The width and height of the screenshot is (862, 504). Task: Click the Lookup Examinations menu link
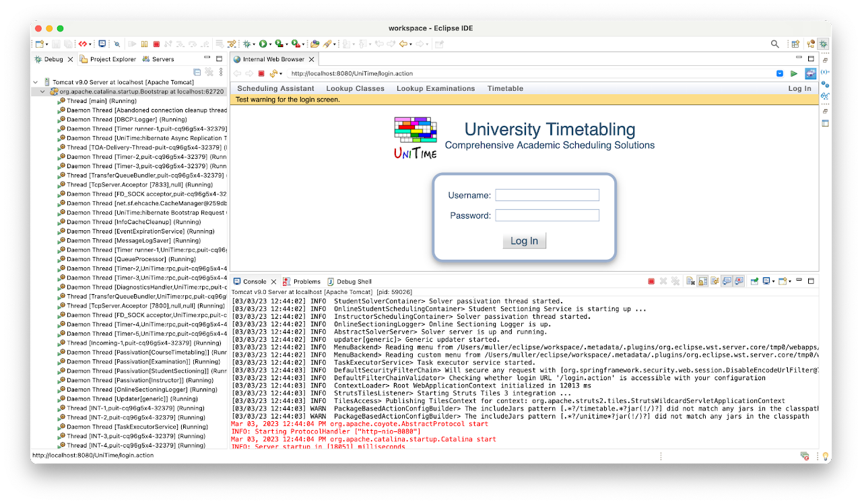tap(436, 89)
